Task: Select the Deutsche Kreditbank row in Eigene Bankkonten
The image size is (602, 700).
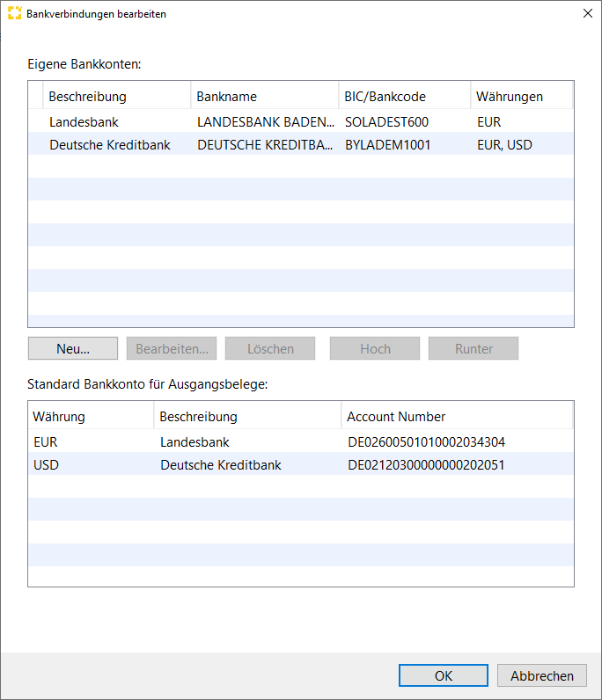Action: click(301, 144)
